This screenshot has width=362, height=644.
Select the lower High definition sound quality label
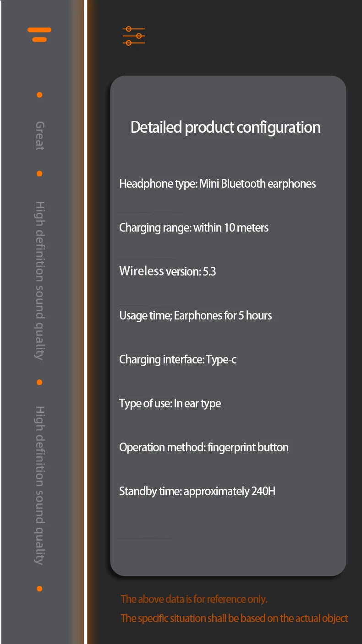coord(40,485)
